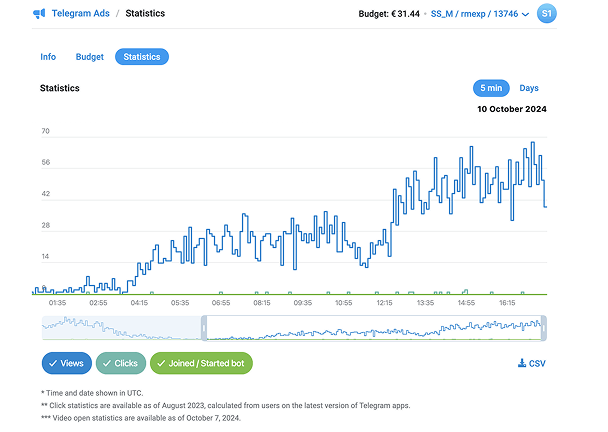Click the Telegram Ads megaphone logo

pyautogui.click(x=38, y=14)
